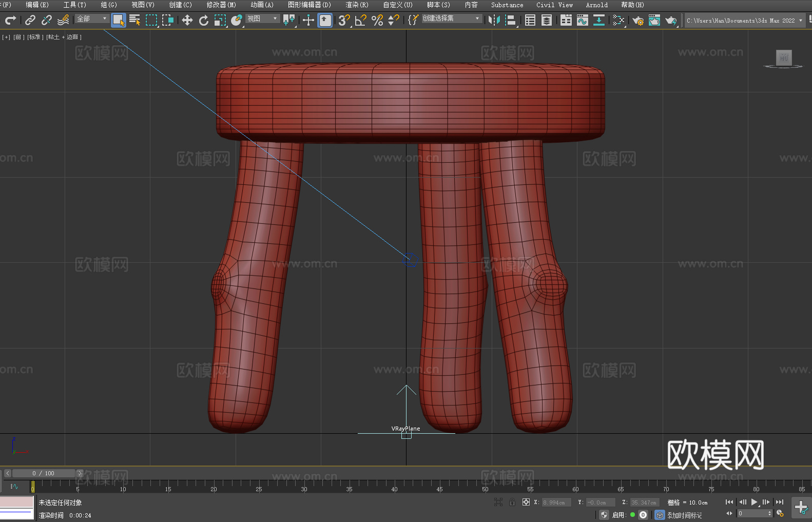Open the Schematic View icon

(618, 20)
